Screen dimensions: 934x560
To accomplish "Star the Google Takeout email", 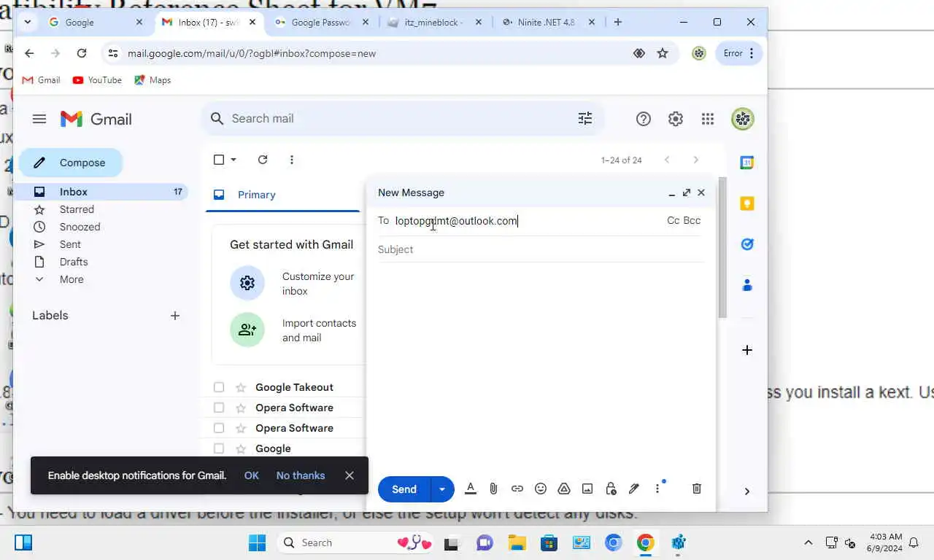I will pos(240,387).
